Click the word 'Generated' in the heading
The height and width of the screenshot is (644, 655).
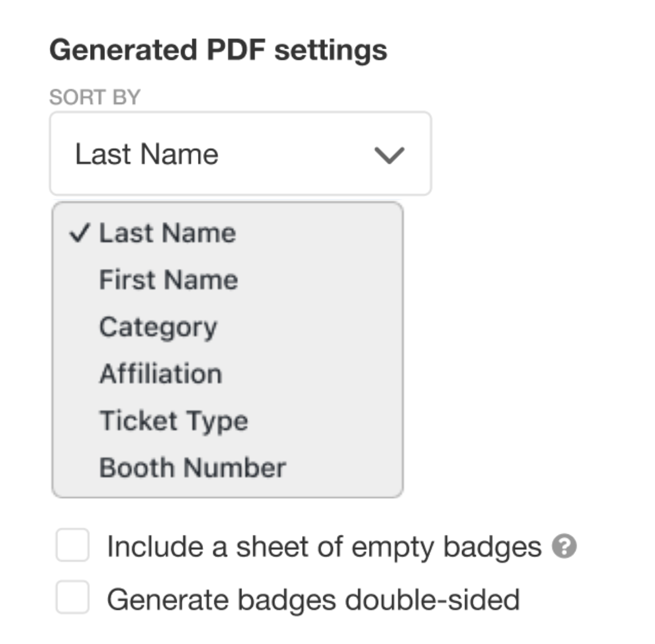(x=123, y=50)
